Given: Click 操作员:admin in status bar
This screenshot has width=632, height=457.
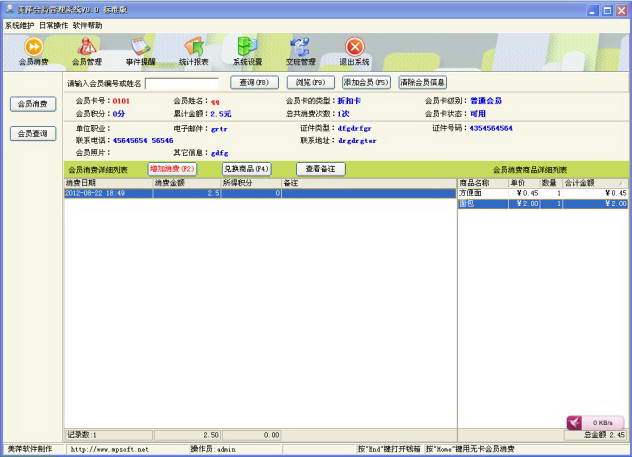Looking at the screenshot, I should [213, 449].
